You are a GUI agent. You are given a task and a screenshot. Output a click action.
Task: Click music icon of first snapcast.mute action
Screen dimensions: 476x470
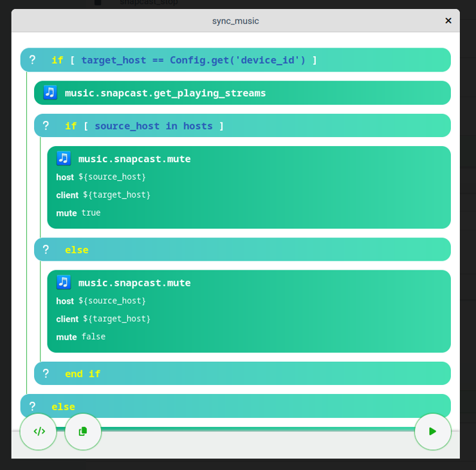tap(64, 158)
